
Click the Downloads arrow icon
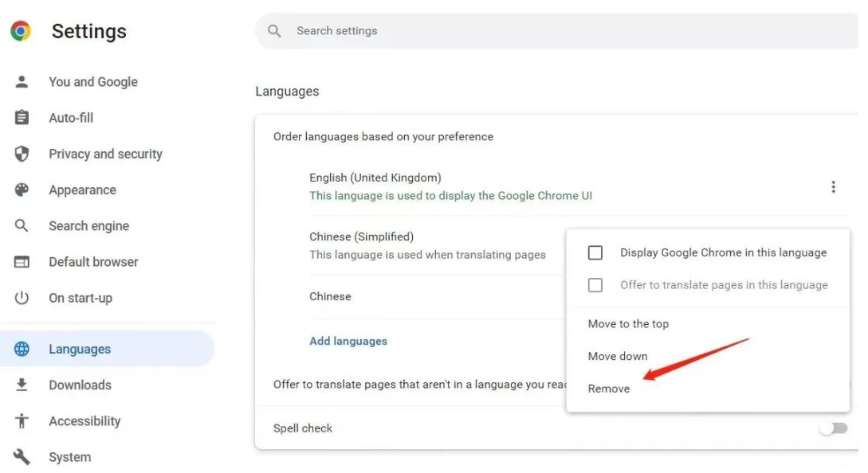click(20, 385)
